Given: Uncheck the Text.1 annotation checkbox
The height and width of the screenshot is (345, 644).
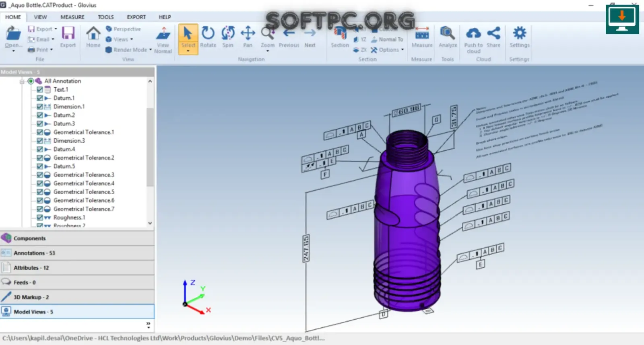Looking at the screenshot, I should (40, 89).
